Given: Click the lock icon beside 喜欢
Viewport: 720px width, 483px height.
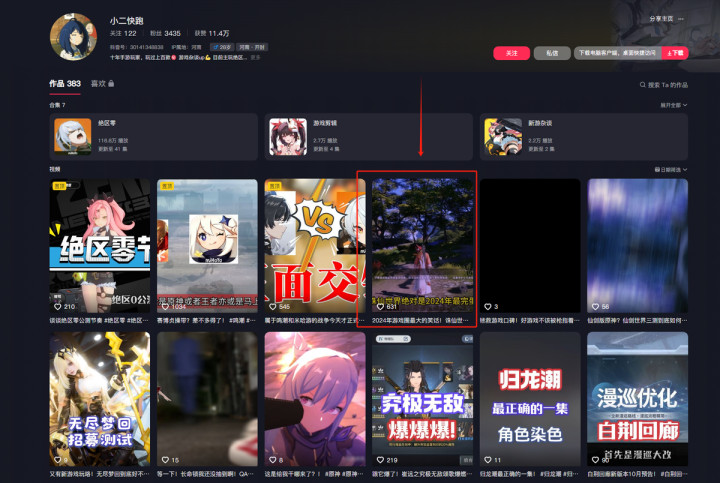Looking at the screenshot, I should (111, 84).
